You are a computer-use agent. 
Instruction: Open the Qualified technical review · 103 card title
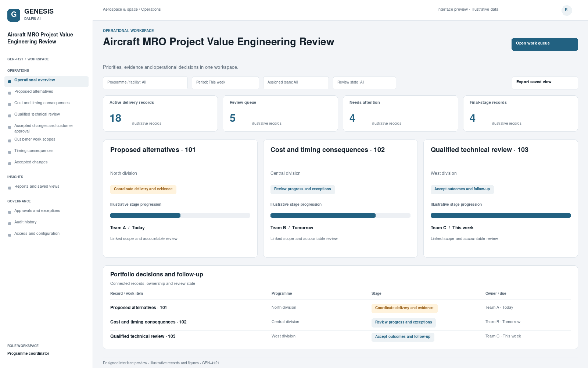(480, 150)
